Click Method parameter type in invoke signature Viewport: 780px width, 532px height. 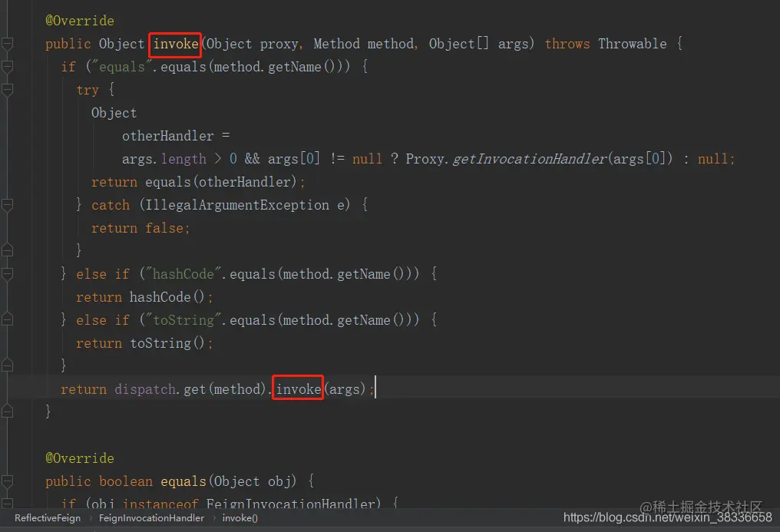pos(337,44)
